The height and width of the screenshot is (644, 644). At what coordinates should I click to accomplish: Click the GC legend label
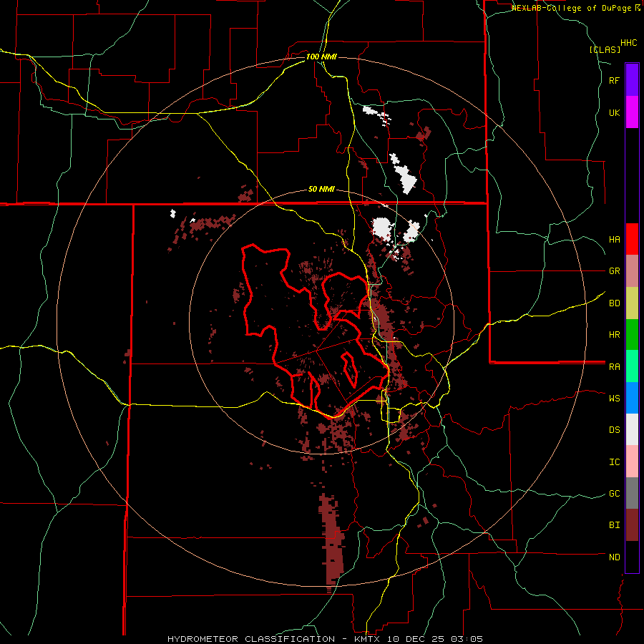(614, 494)
